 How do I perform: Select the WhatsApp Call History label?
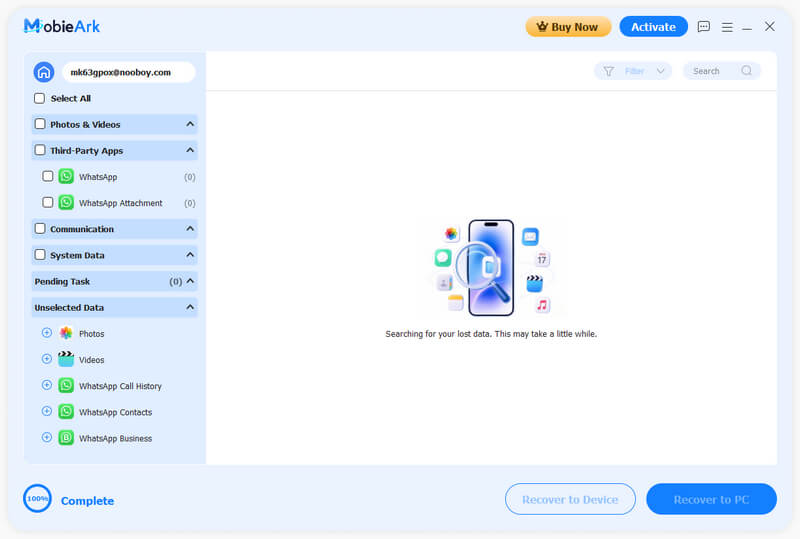[x=120, y=386]
